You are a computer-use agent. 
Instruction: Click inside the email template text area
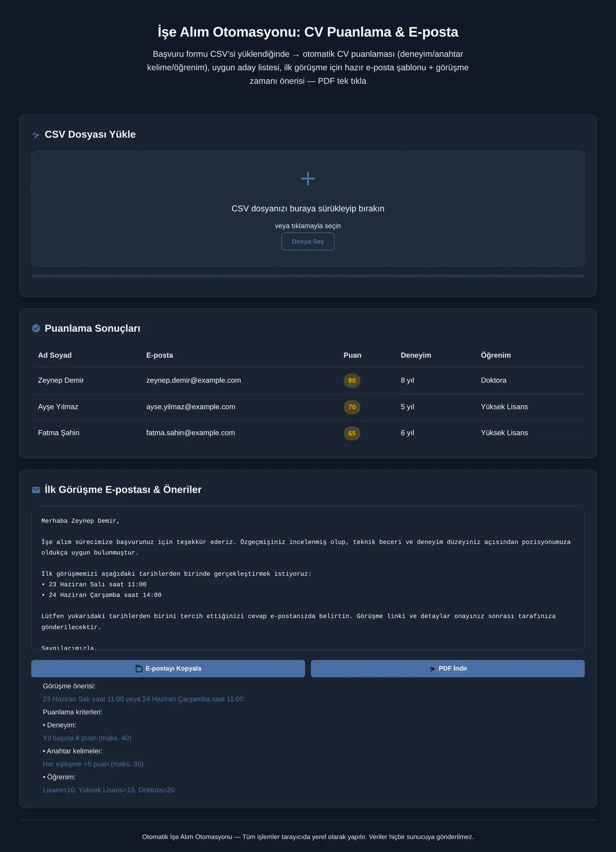(x=308, y=578)
